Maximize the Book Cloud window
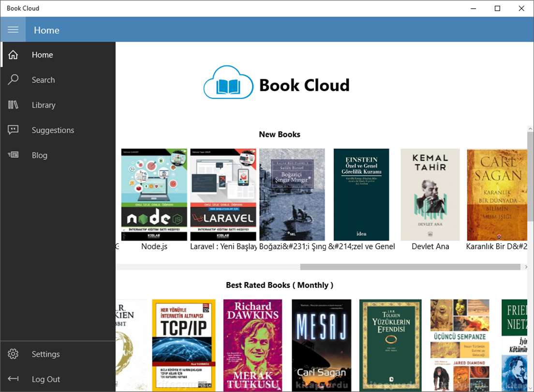This screenshot has height=392, width=534. (x=497, y=8)
